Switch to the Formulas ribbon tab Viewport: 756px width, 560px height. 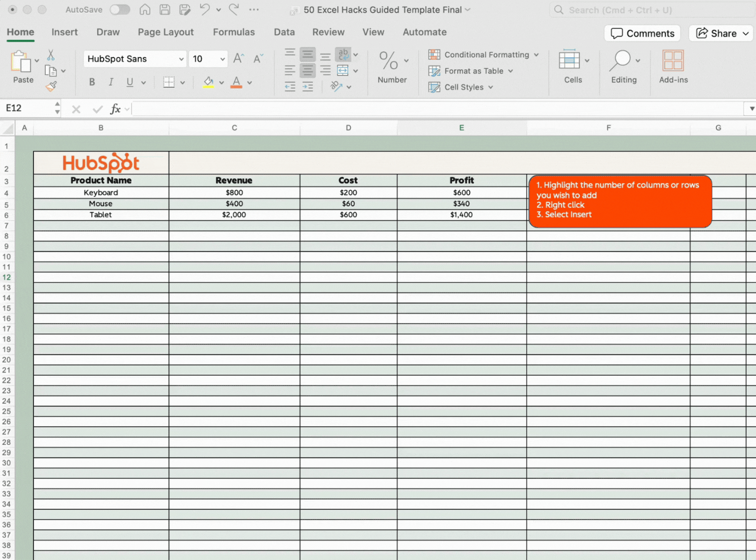pos(234,32)
